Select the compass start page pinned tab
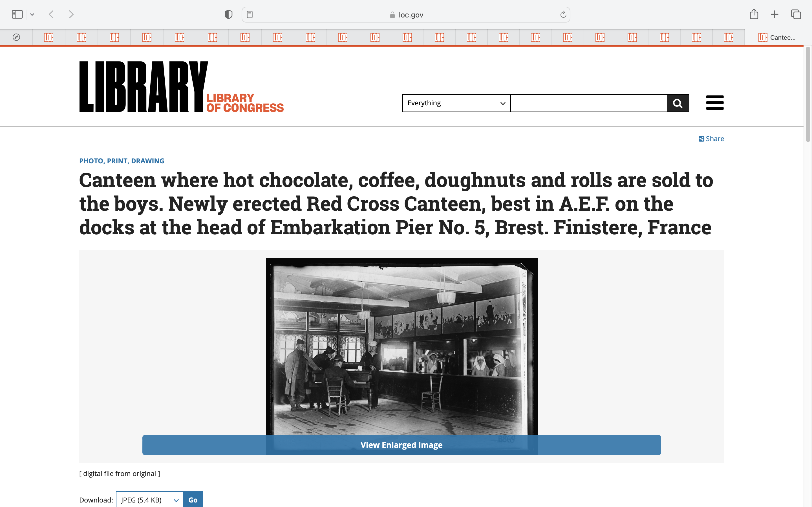Screen dimensions: 812x507 (16, 37)
